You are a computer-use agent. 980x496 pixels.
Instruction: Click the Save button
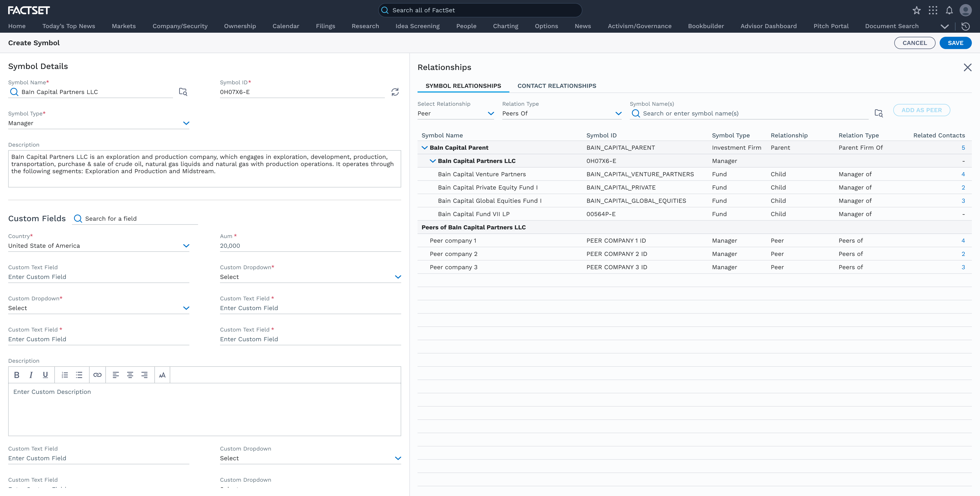955,43
